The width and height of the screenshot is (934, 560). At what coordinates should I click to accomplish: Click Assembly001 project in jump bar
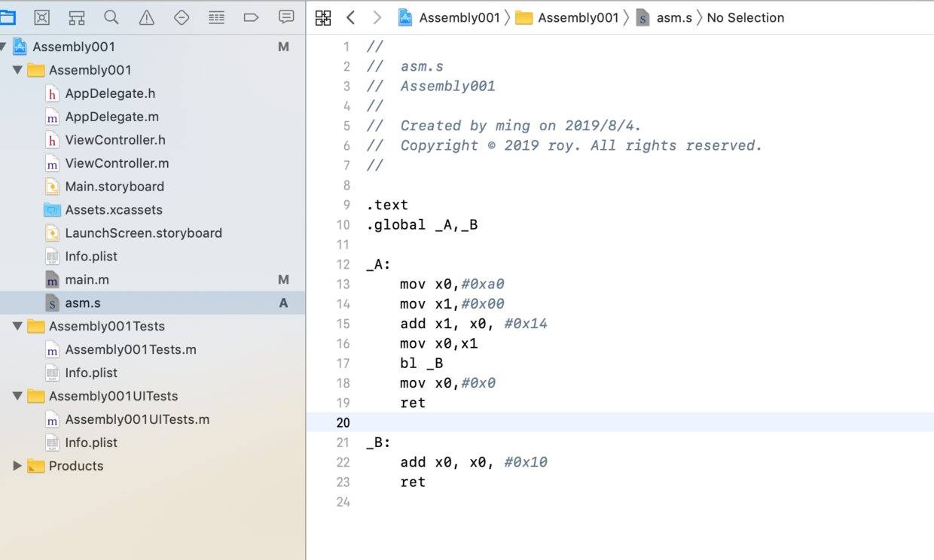(x=449, y=17)
